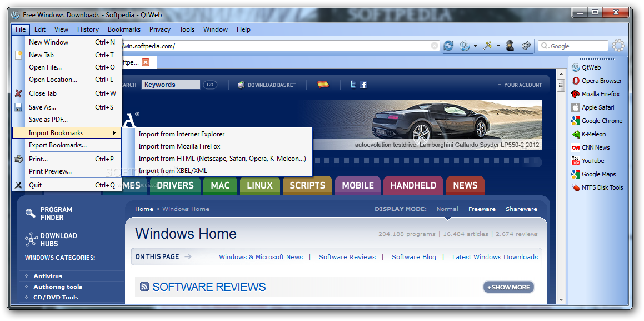644x321 pixels.
Task: Open the Edit menu
Action: click(x=40, y=29)
